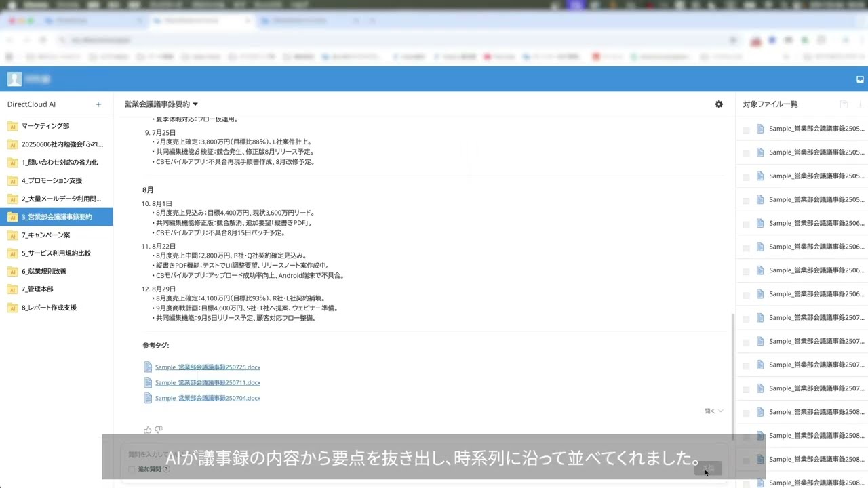Click the user avatar in the blue header
This screenshot has width=868, height=488.
(x=14, y=79)
